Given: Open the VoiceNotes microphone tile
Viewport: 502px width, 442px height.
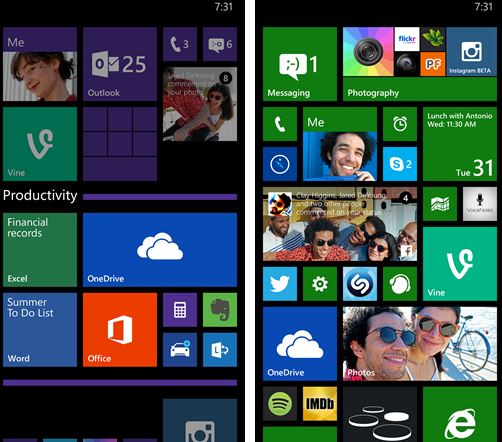Looking at the screenshot, I should click(x=480, y=204).
